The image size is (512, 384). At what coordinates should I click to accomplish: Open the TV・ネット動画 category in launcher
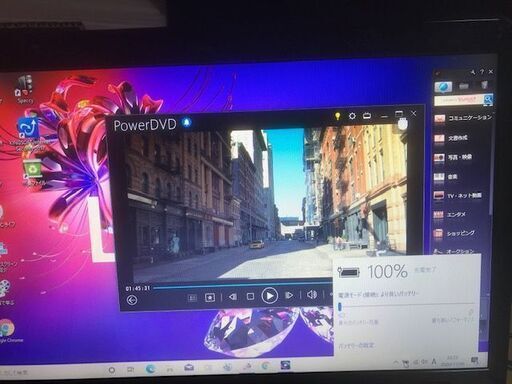tap(458, 195)
